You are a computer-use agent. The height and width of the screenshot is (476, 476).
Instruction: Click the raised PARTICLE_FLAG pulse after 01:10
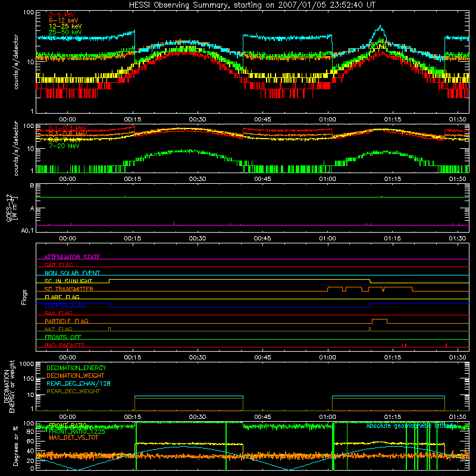coord(380,321)
